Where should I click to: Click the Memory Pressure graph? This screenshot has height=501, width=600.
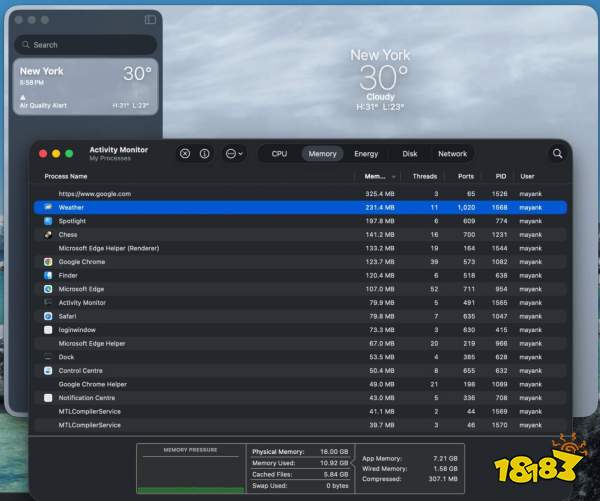(x=191, y=468)
